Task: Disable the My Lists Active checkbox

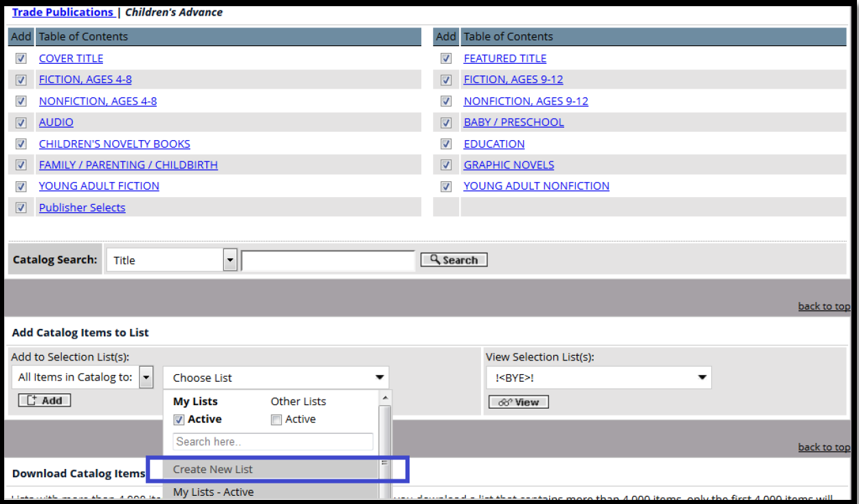Action: click(179, 420)
